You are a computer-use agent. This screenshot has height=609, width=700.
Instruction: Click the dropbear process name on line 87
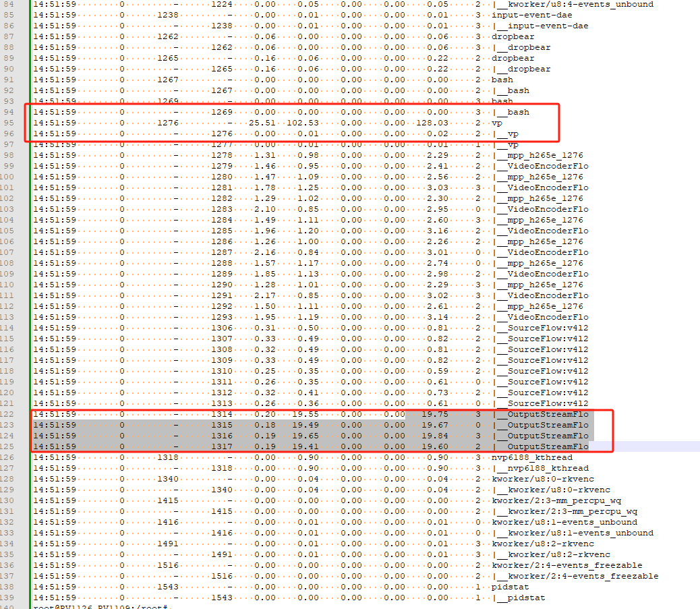pyautogui.click(x=513, y=36)
